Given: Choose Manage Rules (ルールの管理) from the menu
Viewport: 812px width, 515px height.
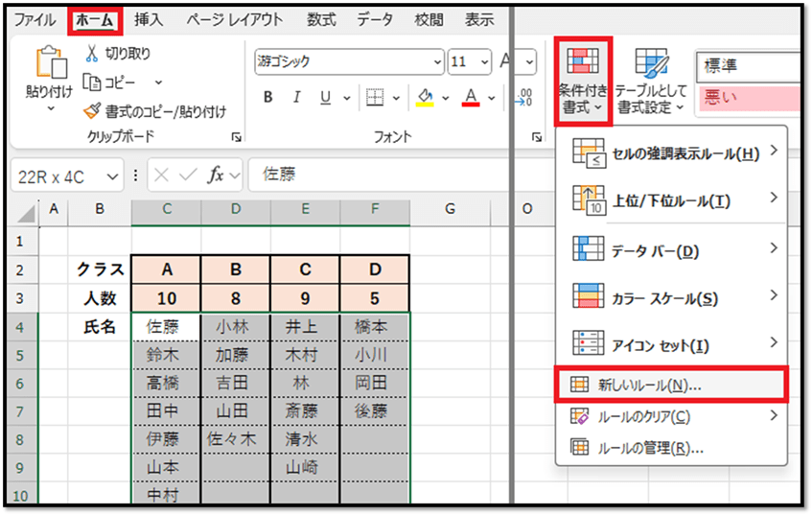Looking at the screenshot, I should pyautogui.click(x=650, y=447).
